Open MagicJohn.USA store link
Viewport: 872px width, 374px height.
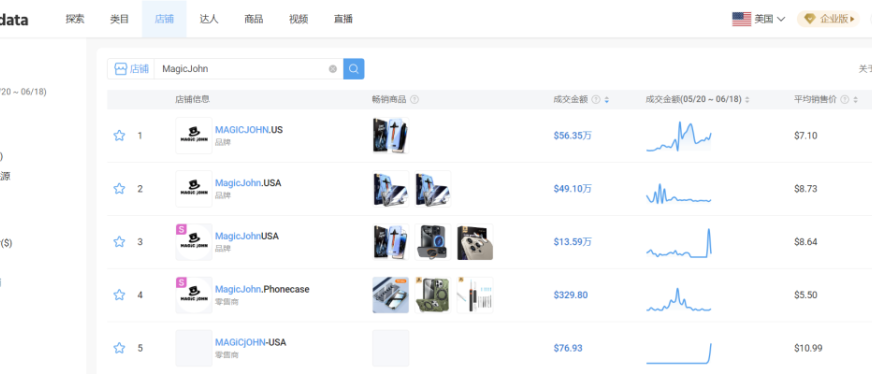(248, 183)
